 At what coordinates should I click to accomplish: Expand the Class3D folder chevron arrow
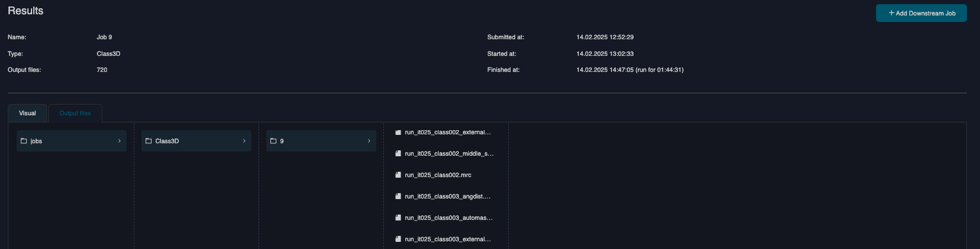244,141
